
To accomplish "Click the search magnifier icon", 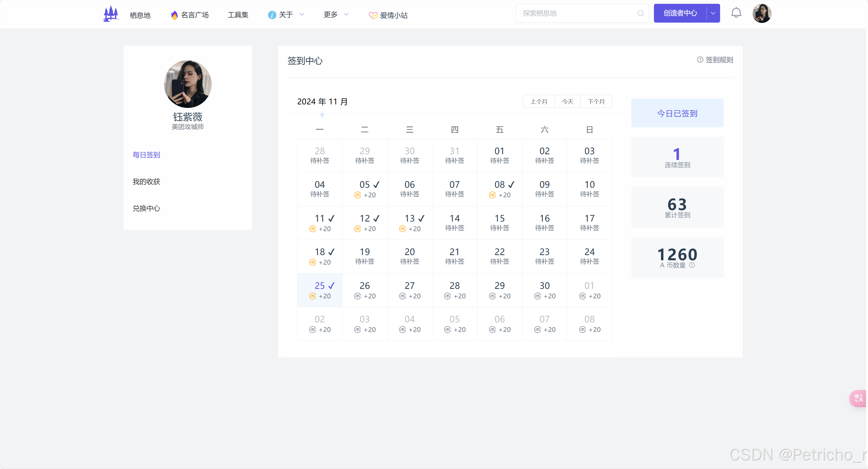I will [640, 13].
